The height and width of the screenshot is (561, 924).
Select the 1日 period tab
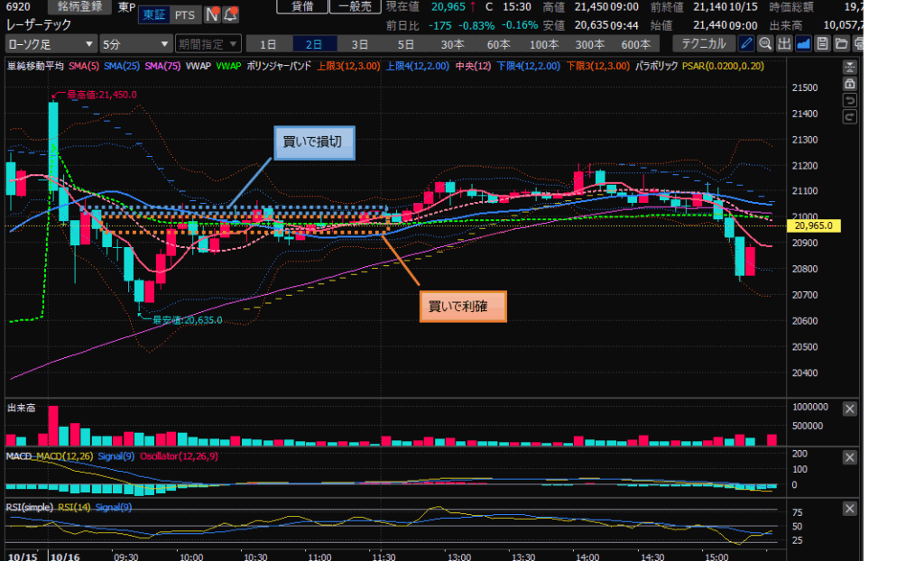pos(269,43)
